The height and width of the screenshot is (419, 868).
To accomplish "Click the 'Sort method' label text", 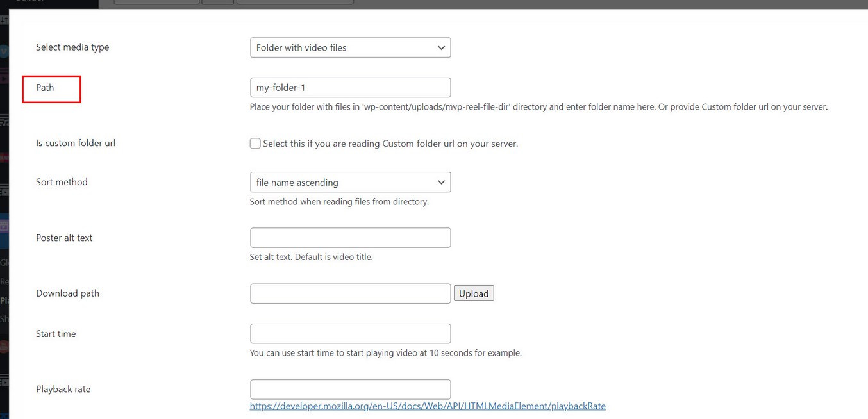I will pyautogui.click(x=62, y=182).
